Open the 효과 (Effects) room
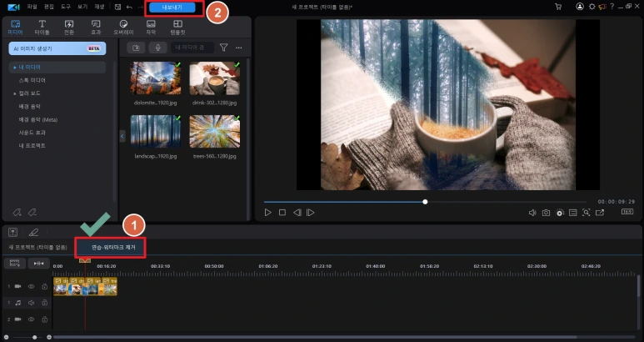 (96, 28)
